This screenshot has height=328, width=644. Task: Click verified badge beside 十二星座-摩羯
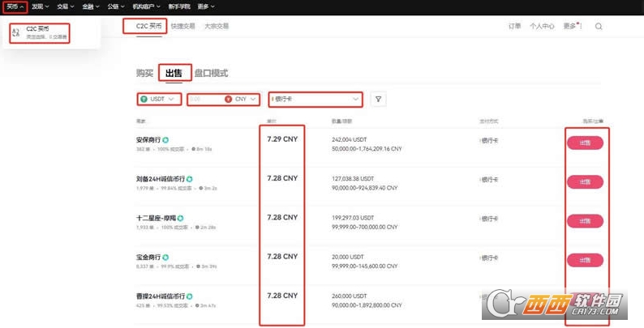point(180,218)
